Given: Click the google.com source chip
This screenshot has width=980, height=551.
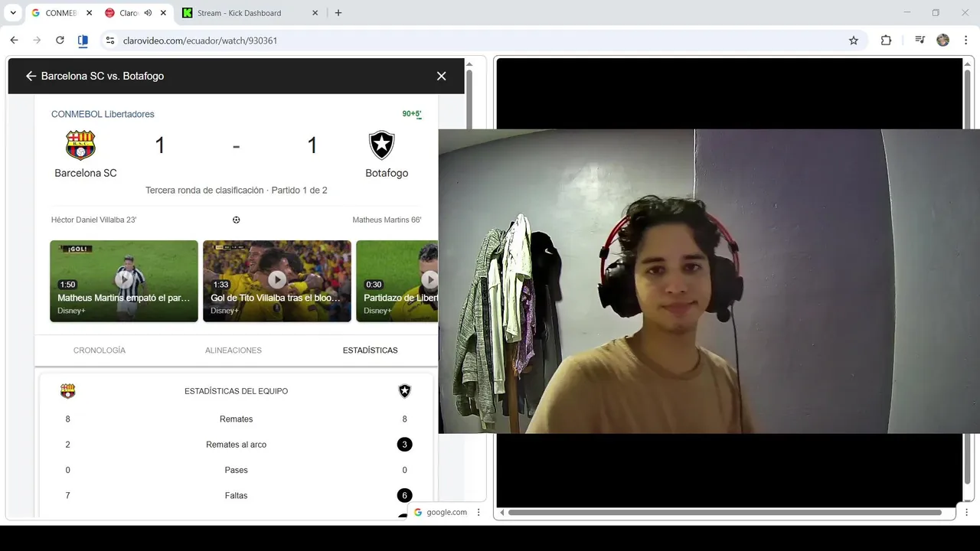Looking at the screenshot, I should coord(441,513).
